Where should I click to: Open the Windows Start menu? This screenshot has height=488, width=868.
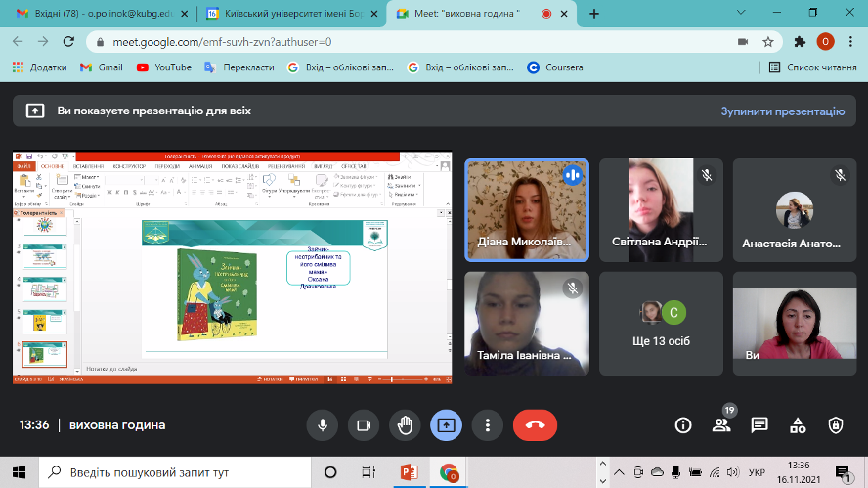[x=19, y=472]
